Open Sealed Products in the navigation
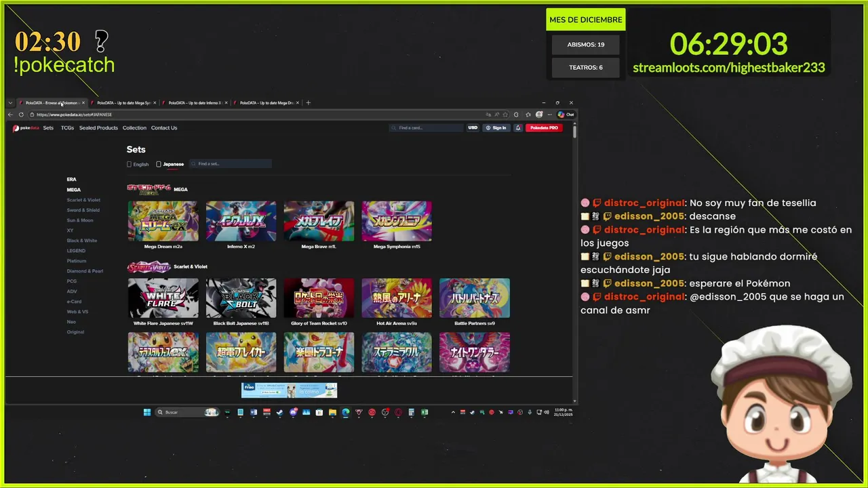868x488 pixels. [98, 127]
